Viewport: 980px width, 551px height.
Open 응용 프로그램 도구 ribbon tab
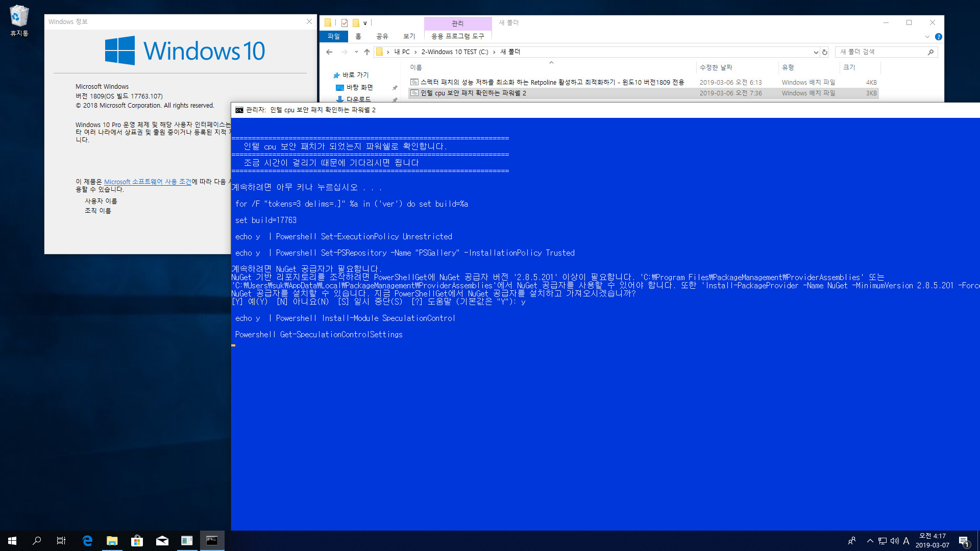tap(458, 36)
